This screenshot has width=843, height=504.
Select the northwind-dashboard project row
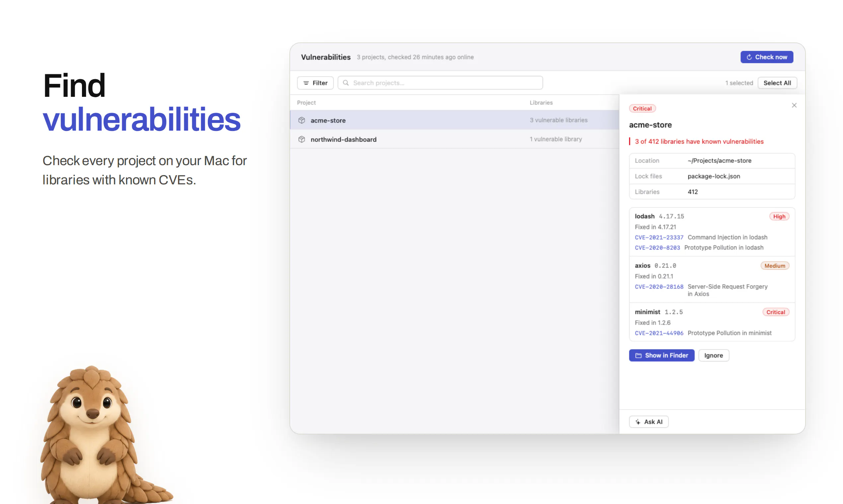coord(454,139)
